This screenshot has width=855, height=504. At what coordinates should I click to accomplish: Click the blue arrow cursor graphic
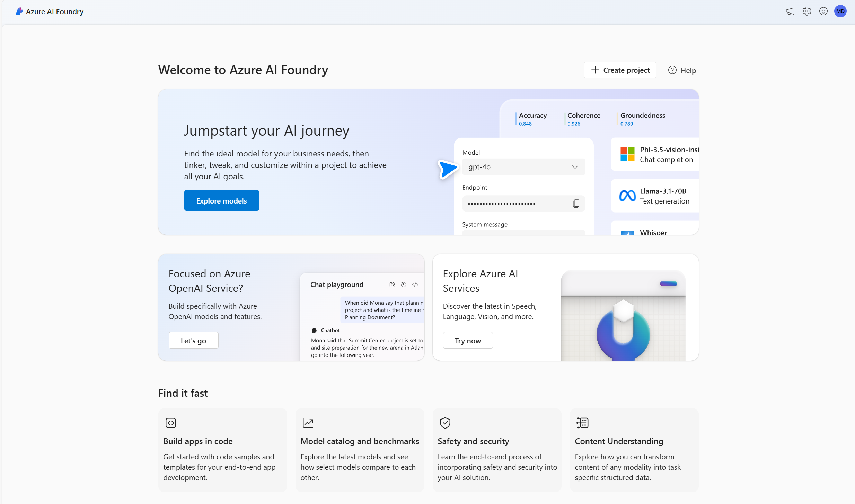tap(447, 169)
